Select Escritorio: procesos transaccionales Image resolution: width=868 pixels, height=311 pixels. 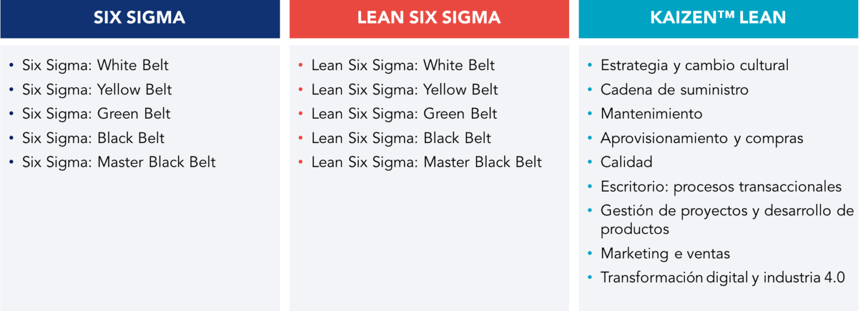pos(721,187)
